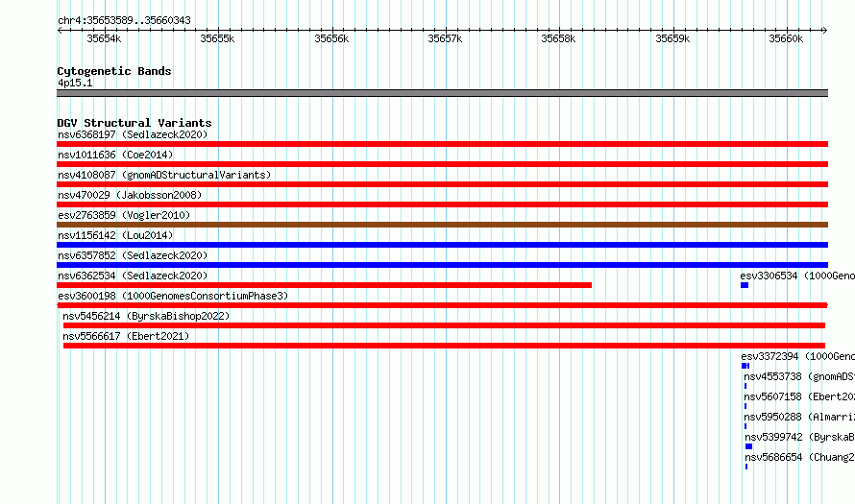Open esv3600198 (1000GenomesConsortiumPhase3) label
Image resolution: width=855 pixels, height=504 pixels.
click(x=173, y=296)
